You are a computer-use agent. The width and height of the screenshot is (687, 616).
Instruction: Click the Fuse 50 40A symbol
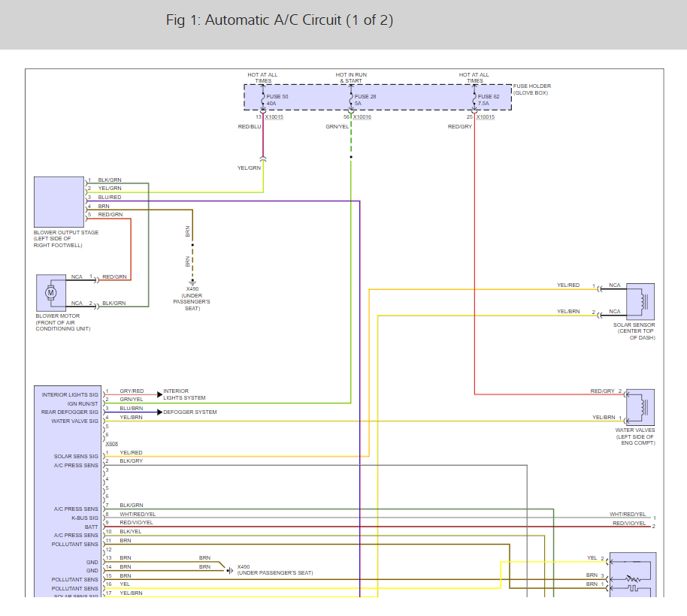tap(262, 99)
